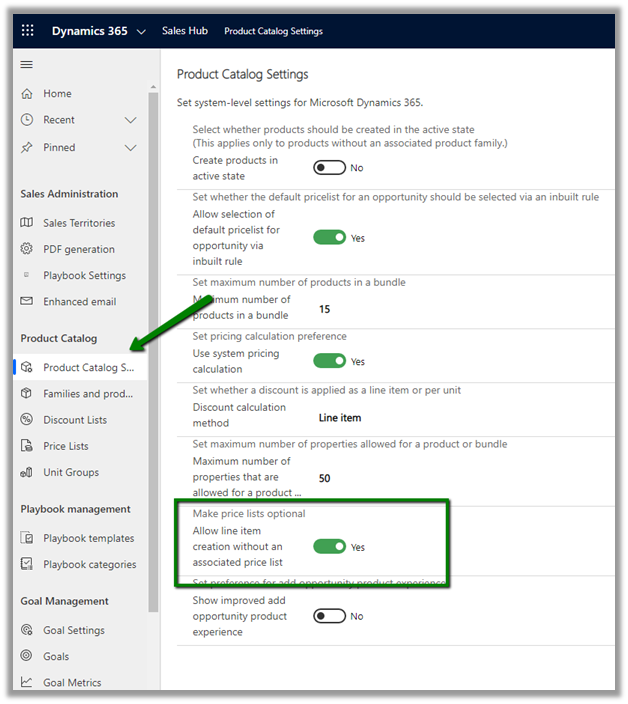Go to Home in sidebar
628x704 pixels.
57,93
